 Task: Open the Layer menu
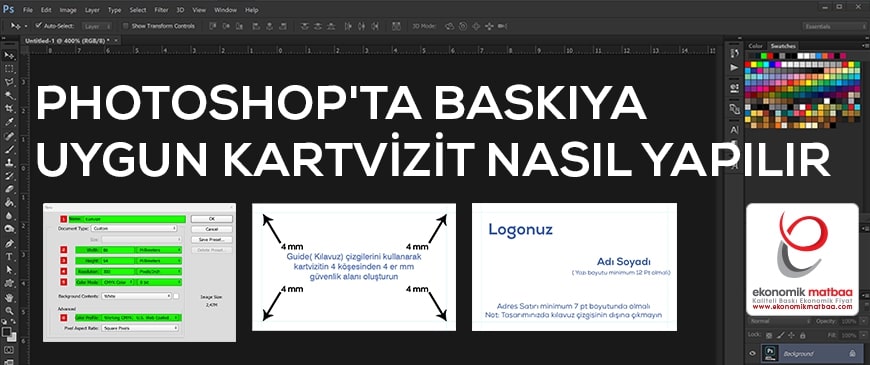click(92, 10)
